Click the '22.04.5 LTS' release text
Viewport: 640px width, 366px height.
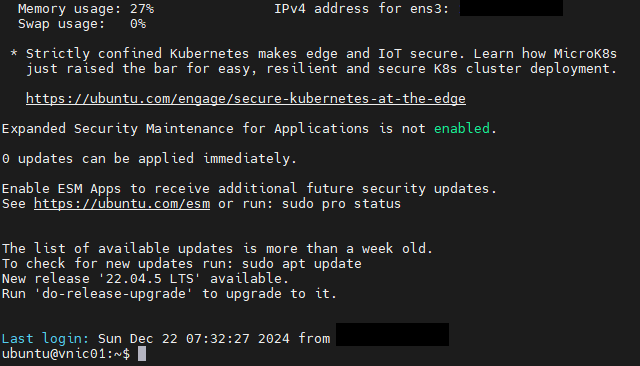click(150, 279)
